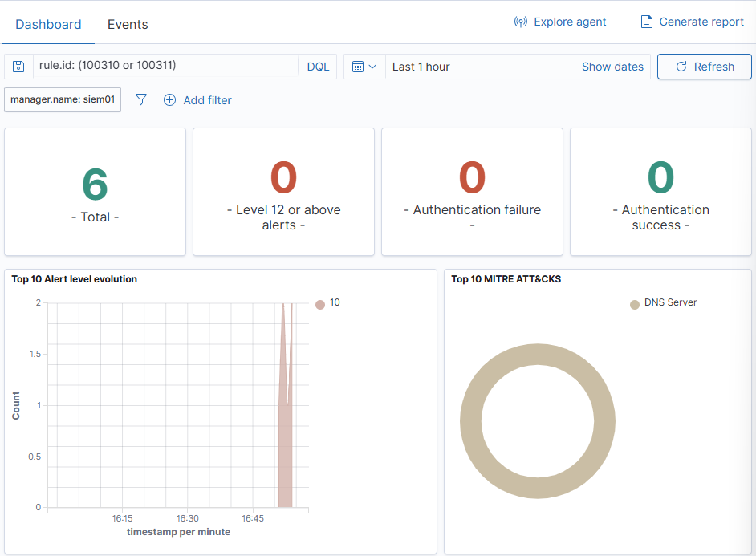Screen dimensions: 756x556
Task: Click the Level 12 or above alerts value
Action: click(283, 177)
